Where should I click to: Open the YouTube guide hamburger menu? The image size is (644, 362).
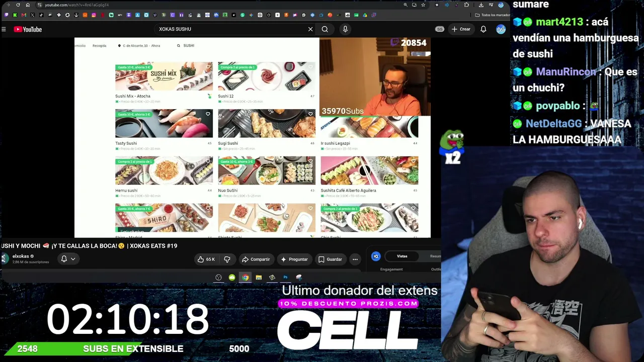pyautogui.click(x=4, y=29)
